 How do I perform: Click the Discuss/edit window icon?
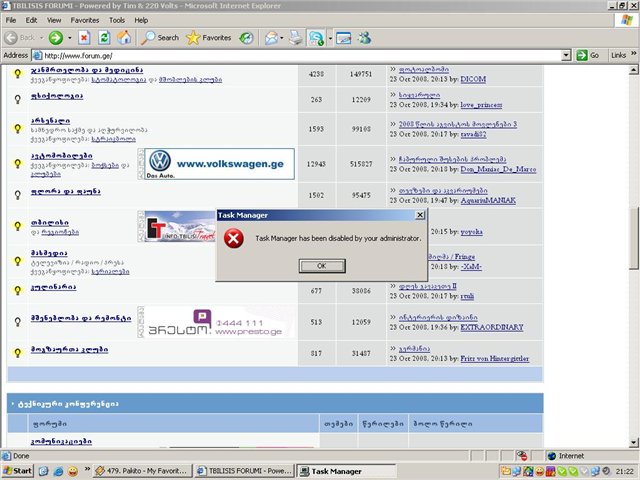pyautogui.click(x=344, y=38)
